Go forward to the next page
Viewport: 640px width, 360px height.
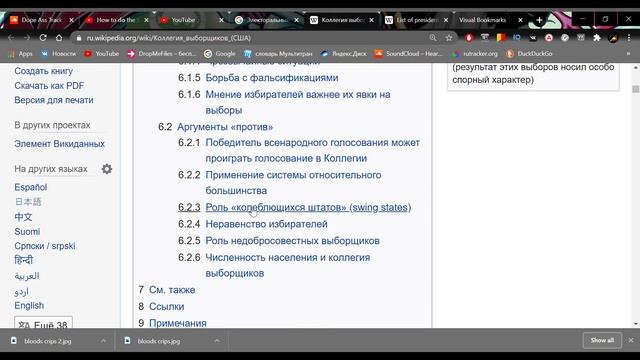[x=27, y=38]
